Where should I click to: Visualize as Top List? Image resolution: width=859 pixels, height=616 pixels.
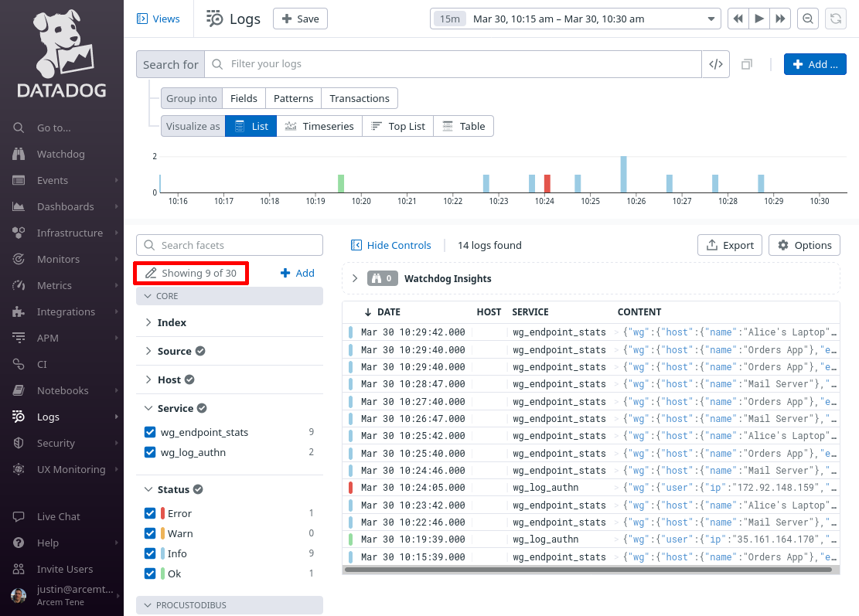tap(397, 126)
